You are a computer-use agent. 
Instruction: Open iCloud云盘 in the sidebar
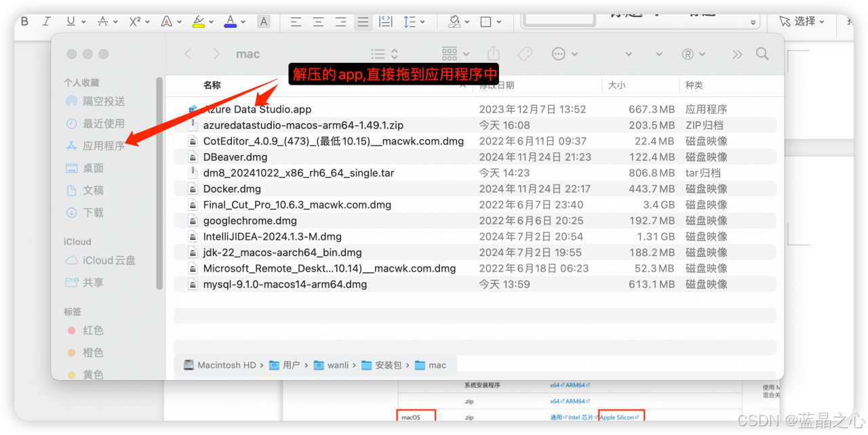click(100, 260)
